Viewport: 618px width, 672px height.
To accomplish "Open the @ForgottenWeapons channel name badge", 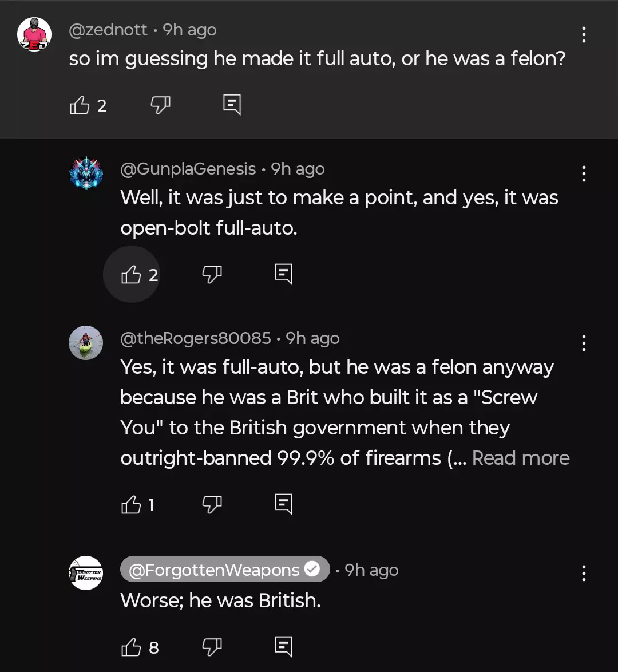I will [x=225, y=569].
